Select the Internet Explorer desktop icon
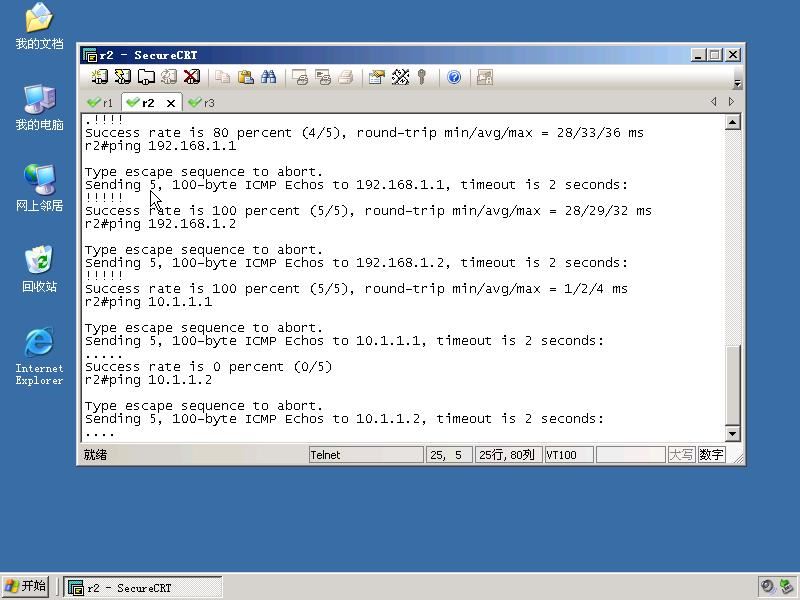800x600 pixels. pyautogui.click(x=39, y=357)
